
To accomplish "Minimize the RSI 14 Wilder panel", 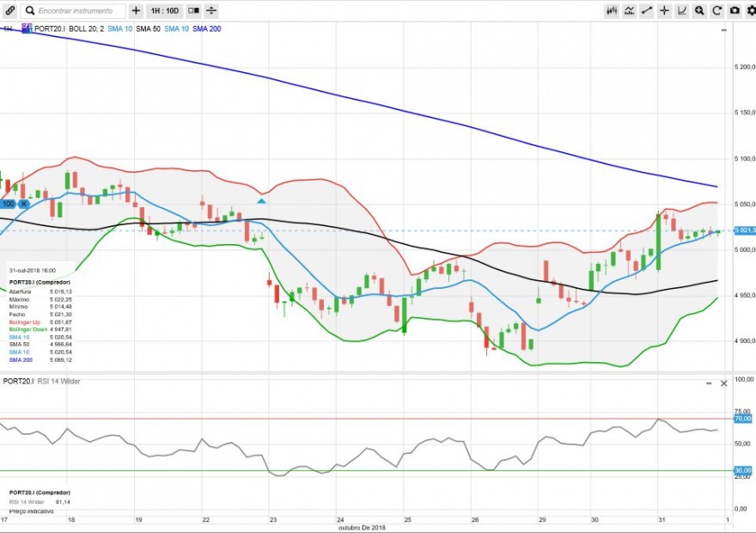I will [x=709, y=383].
